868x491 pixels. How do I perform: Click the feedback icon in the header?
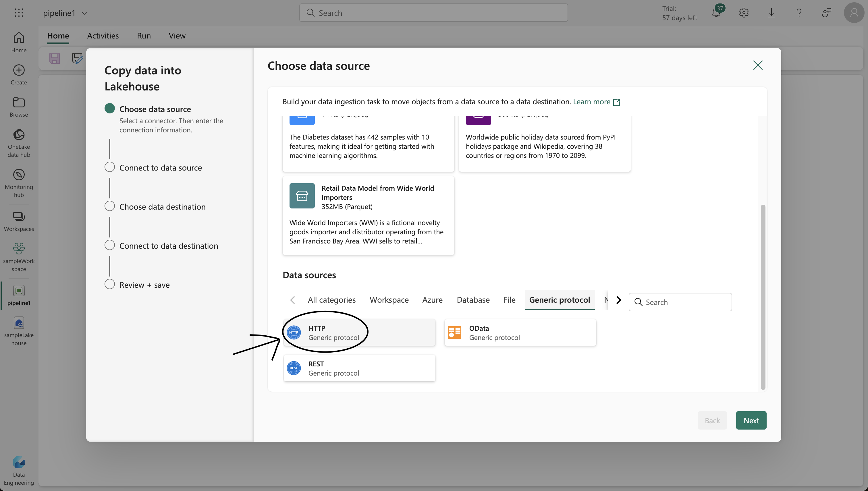[x=827, y=13]
